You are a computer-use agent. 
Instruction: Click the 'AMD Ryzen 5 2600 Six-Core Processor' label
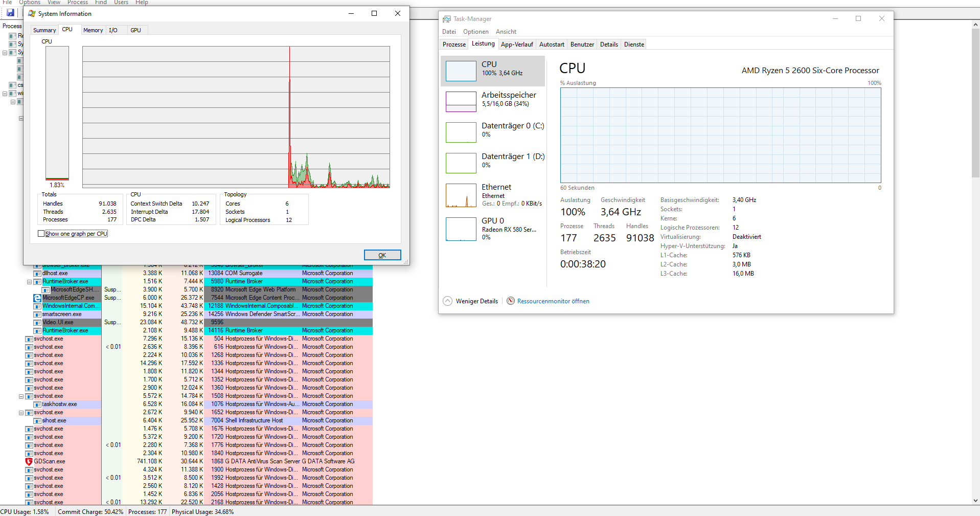point(810,71)
